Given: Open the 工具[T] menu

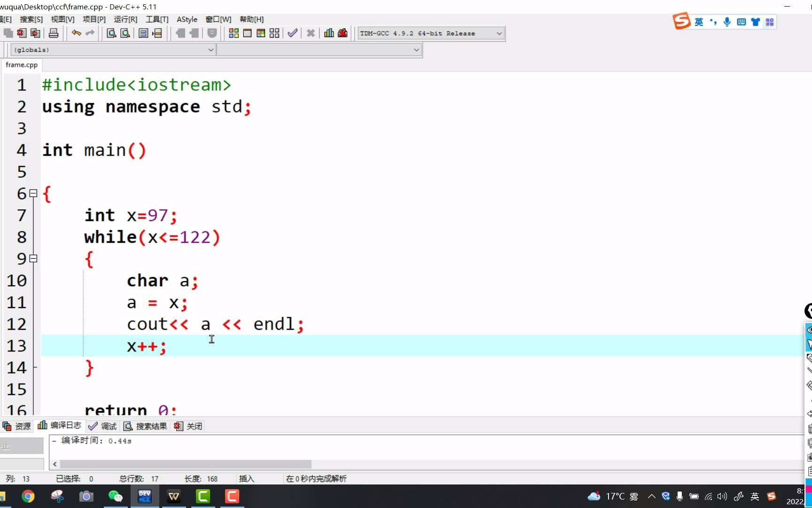Looking at the screenshot, I should point(157,19).
